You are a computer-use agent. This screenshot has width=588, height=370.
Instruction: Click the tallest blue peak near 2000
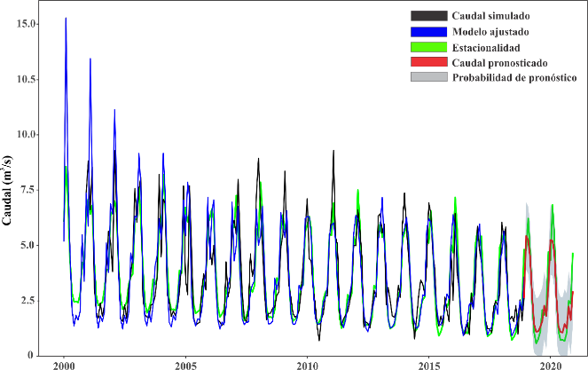click(x=66, y=20)
